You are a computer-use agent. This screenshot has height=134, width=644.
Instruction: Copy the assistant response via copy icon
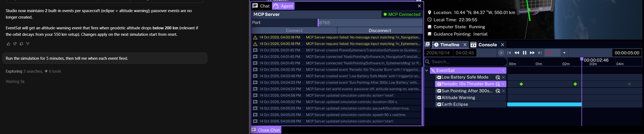click(21, 44)
